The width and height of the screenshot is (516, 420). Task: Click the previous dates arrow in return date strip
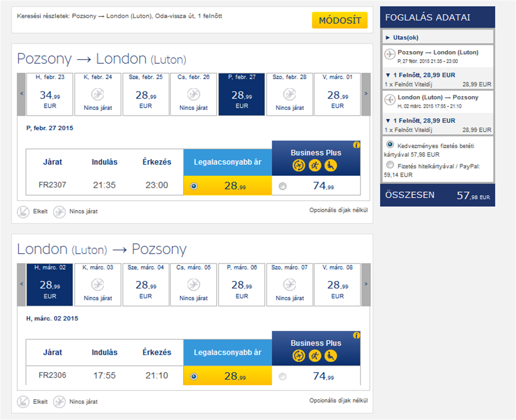(x=22, y=284)
